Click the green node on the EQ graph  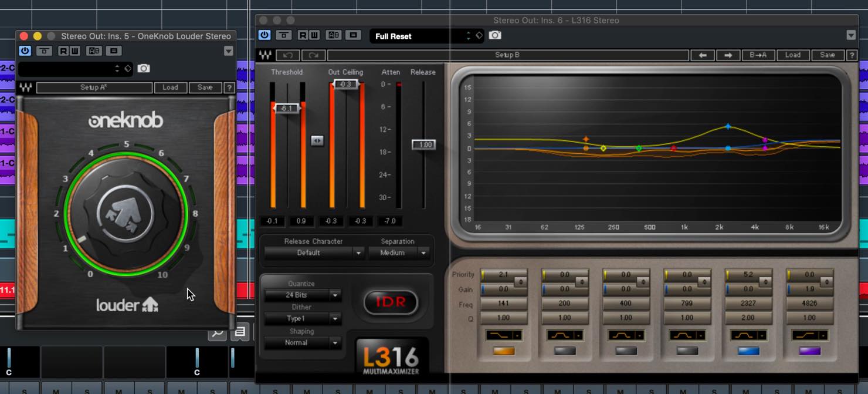click(x=639, y=149)
